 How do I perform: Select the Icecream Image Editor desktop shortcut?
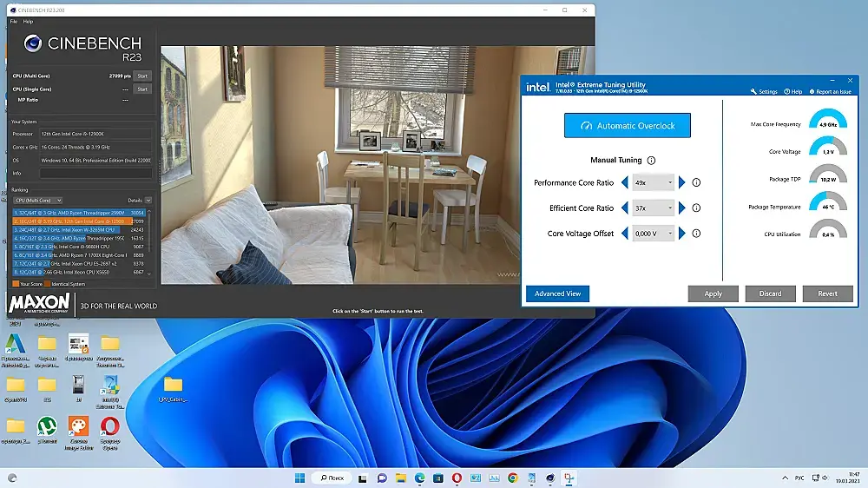pos(79,433)
